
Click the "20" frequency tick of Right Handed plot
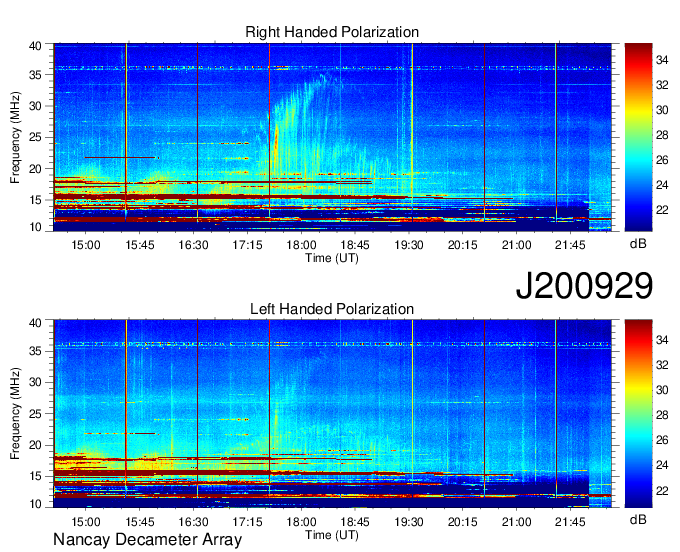35,169
